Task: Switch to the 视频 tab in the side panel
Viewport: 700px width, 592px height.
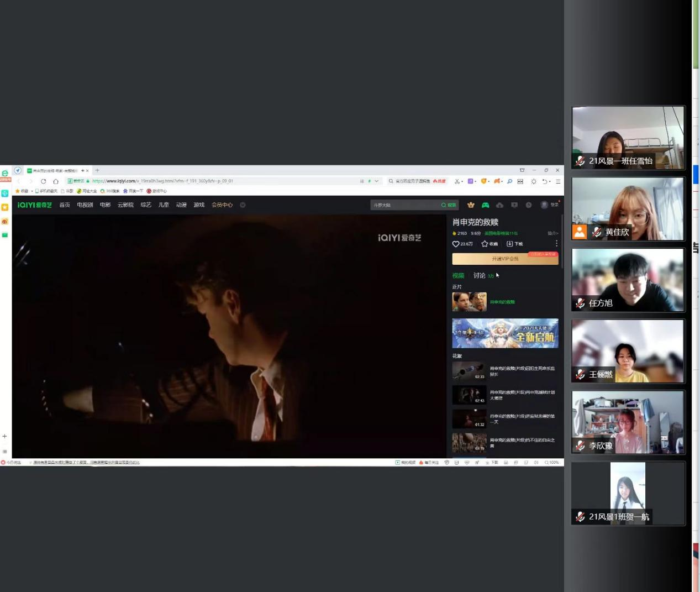Action: click(x=459, y=275)
